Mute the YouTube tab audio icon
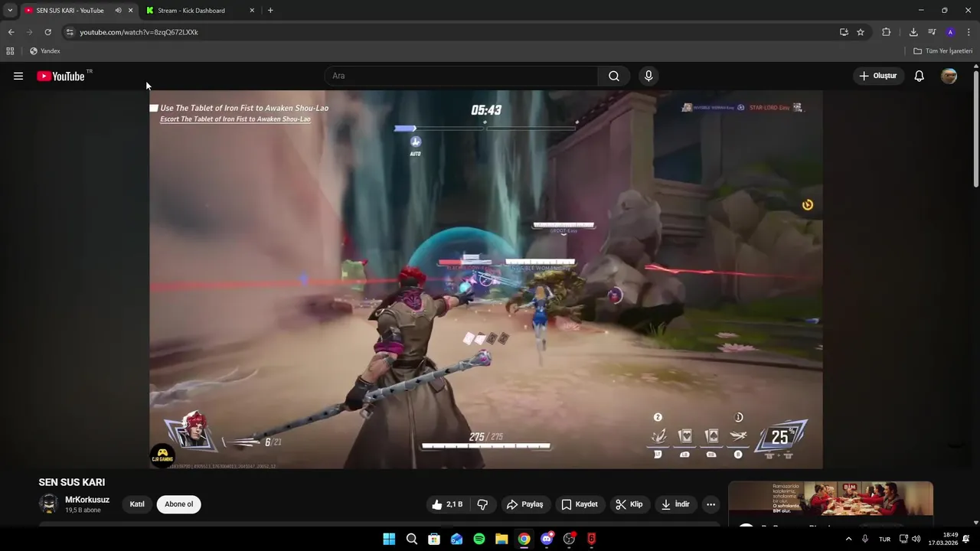The height and width of the screenshot is (551, 980). (118, 10)
